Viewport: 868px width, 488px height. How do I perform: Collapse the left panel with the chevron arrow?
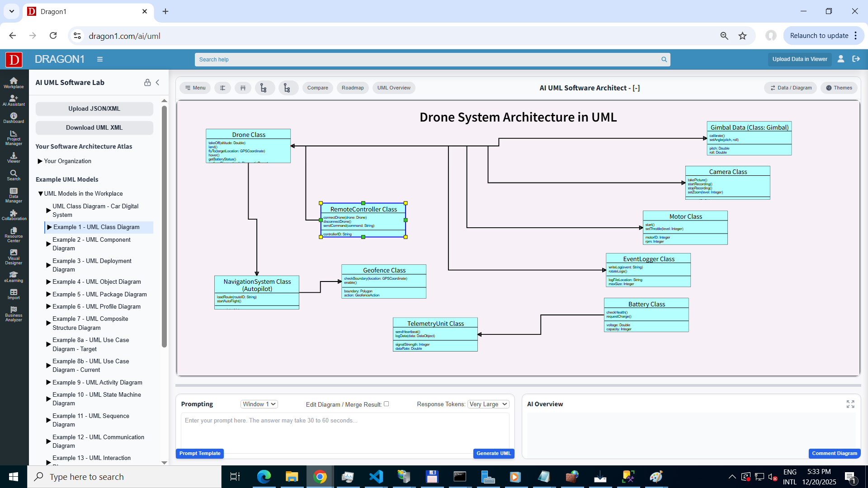tap(158, 83)
